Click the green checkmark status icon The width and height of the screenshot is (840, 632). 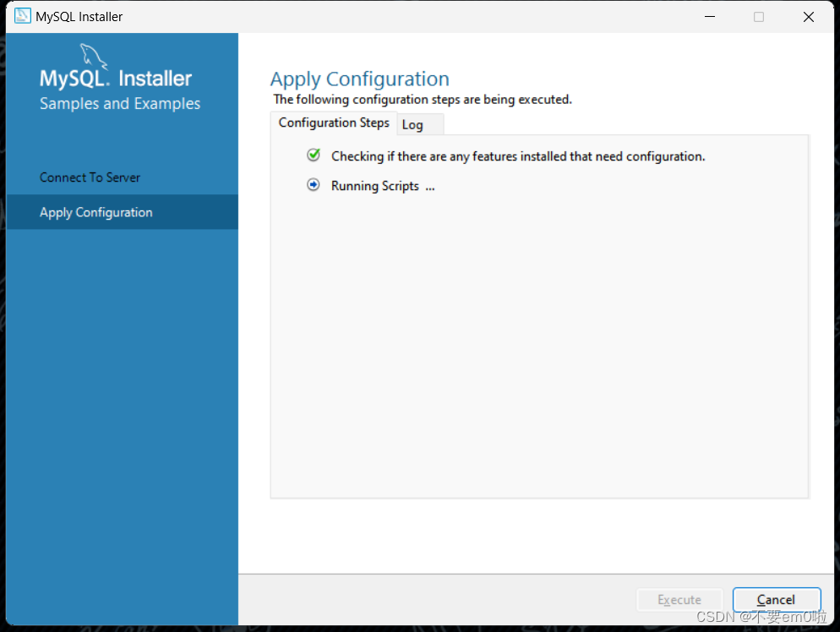314,155
